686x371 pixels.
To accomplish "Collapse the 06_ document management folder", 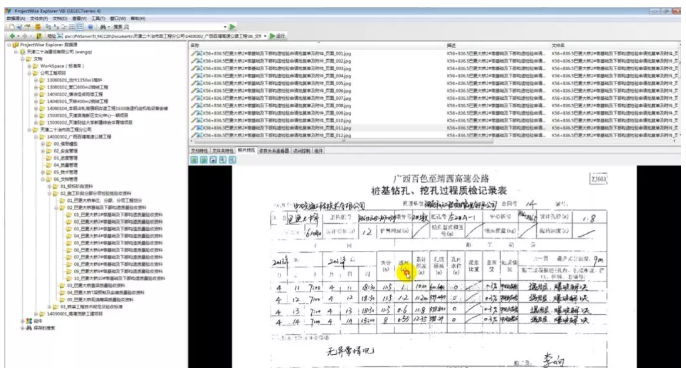I will coord(43,179).
